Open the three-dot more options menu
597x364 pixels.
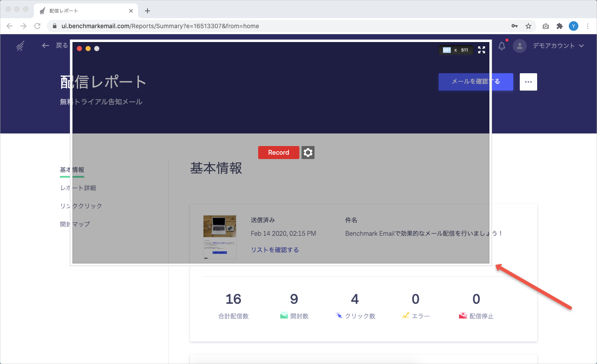click(528, 82)
